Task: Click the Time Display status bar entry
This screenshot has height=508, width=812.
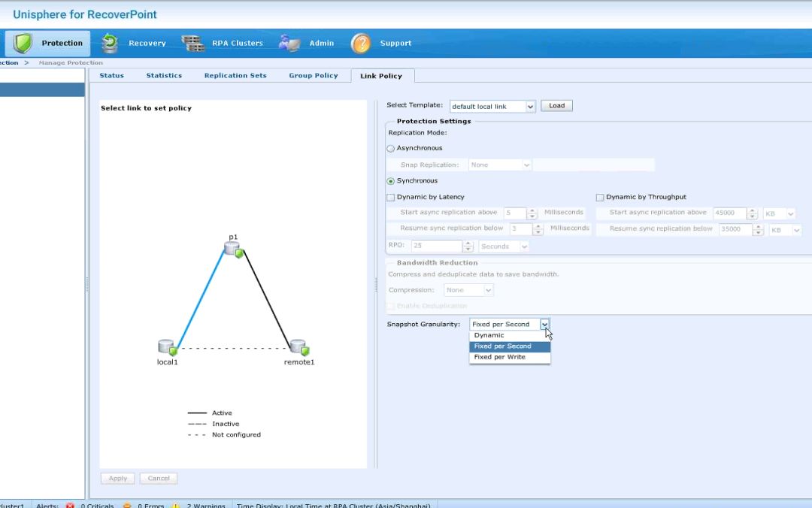Action: coord(333,505)
